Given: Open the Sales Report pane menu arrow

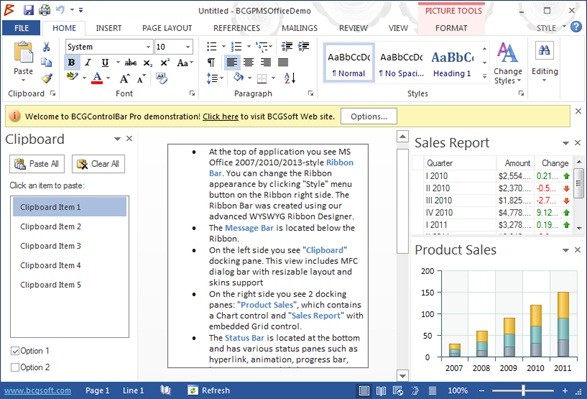Looking at the screenshot, I should (x=565, y=143).
